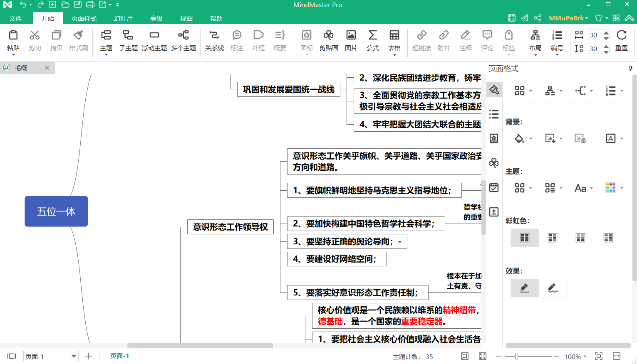This screenshot has width=637, height=364.
Task: Insert a table (表格)
Action: click(394, 35)
